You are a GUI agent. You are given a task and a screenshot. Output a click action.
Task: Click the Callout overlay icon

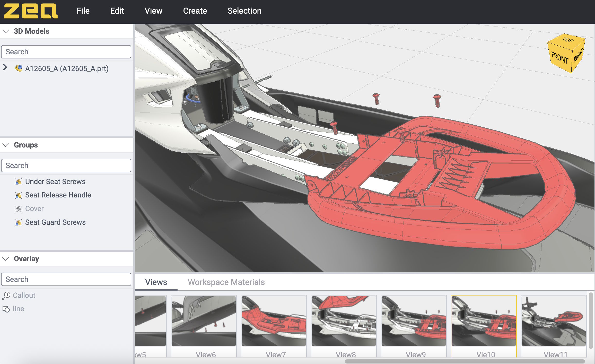[6, 296]
